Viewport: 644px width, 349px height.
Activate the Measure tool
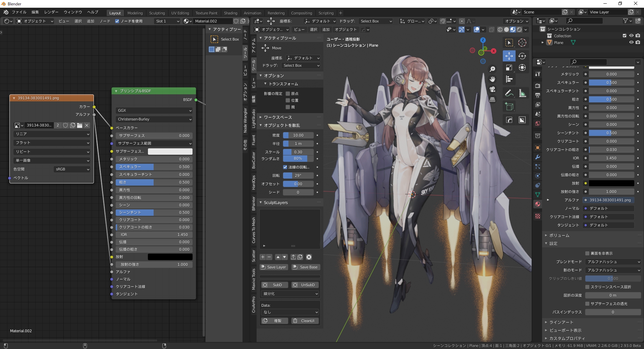point(522,93)
